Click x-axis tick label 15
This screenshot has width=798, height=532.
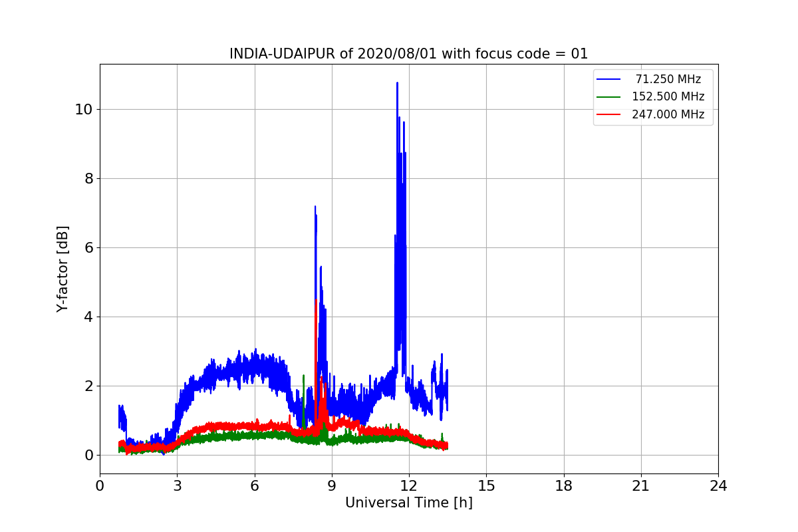pos(486,486)
